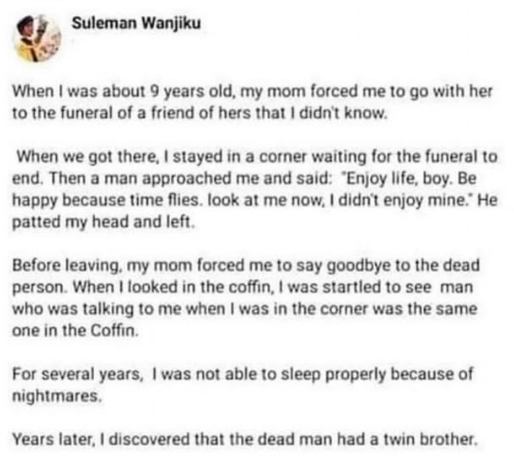Click the paragraph starting "When we got there"
Screen dimensions: 514x464
(x=255, y=189)
